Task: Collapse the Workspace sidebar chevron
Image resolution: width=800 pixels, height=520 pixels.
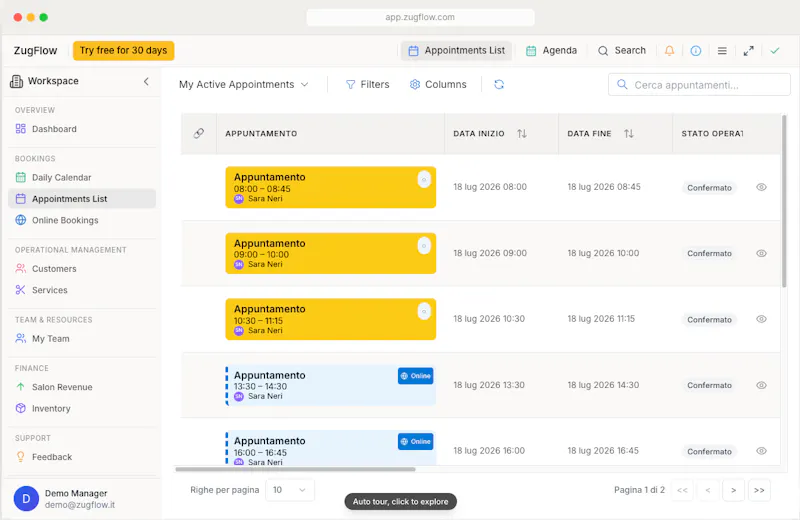Action: coord(146,81)
